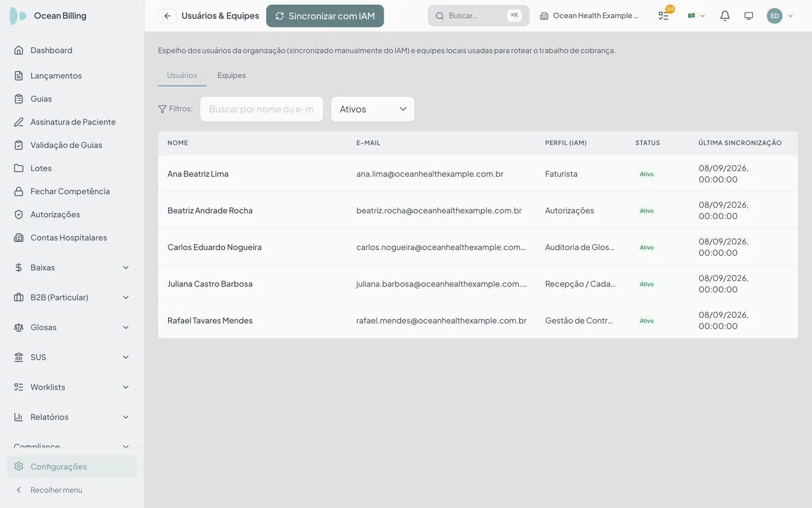Viewport: 812px width, 508px height.
Task: Click the Contas Hospitalares building icon
Action: [19, 238]
